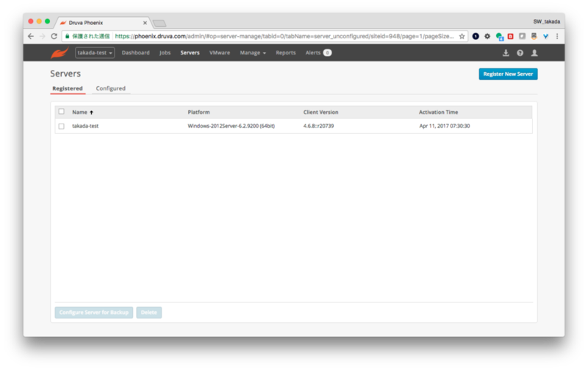Viewport: 588px width, 370px height.
Task: Click the gear extension icon in Chrome toolbar
Action: (x=487, y=36)
